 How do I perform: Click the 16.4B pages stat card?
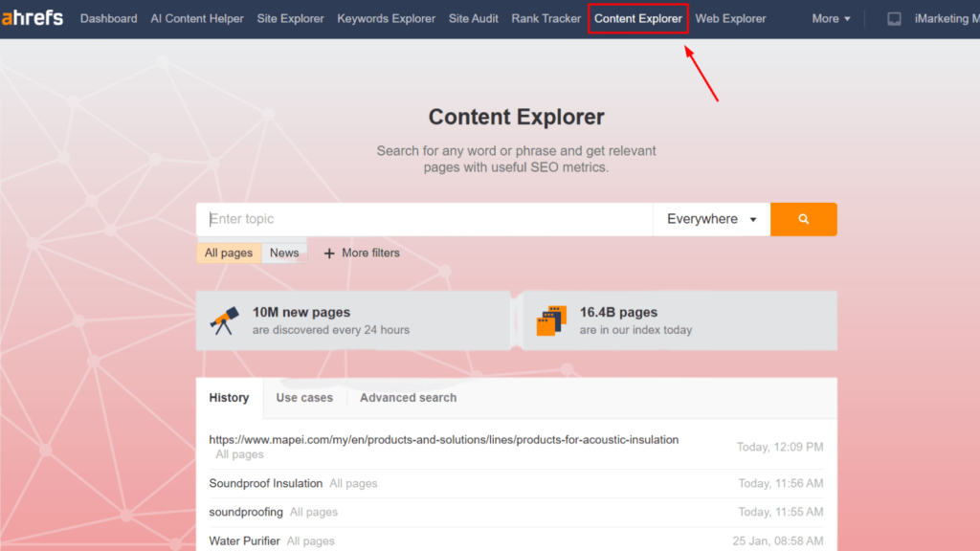(x=680, y=320)
